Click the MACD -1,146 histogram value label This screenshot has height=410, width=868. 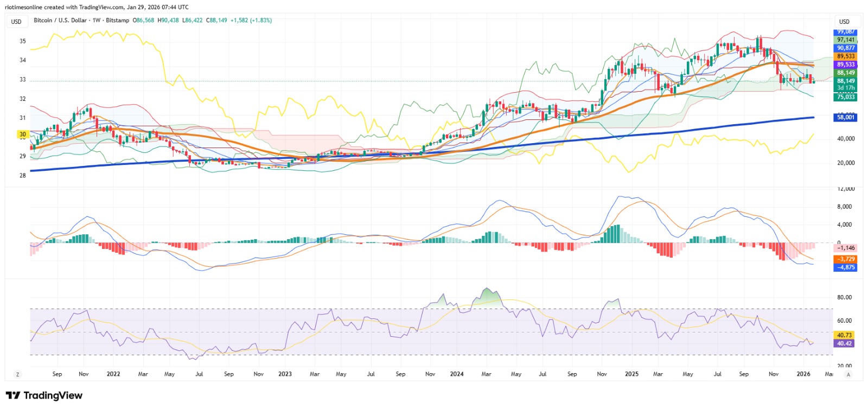(x=845, y=248)
